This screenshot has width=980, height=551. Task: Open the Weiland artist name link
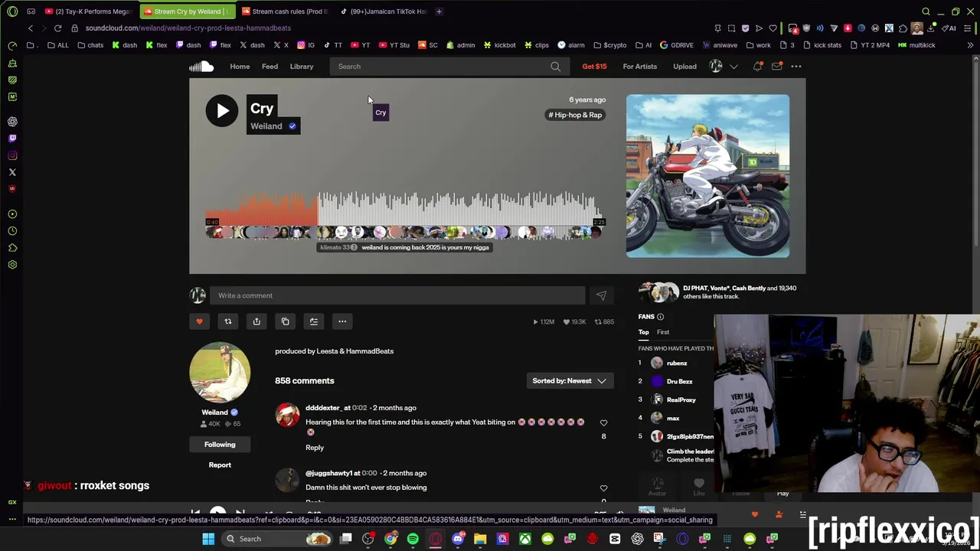click(x=266, y=126)
